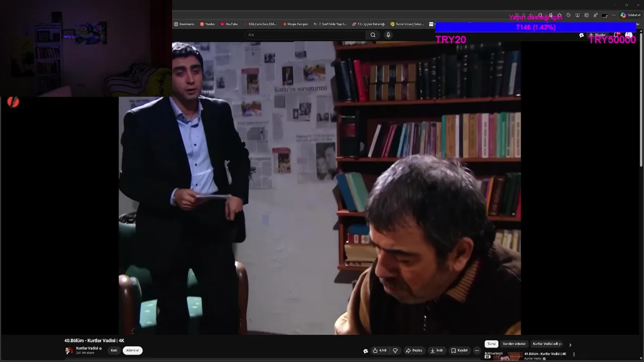Open the EBA Canlı Ders bookmark
This screenshot has width=644, height=362.
coord(260,24)
